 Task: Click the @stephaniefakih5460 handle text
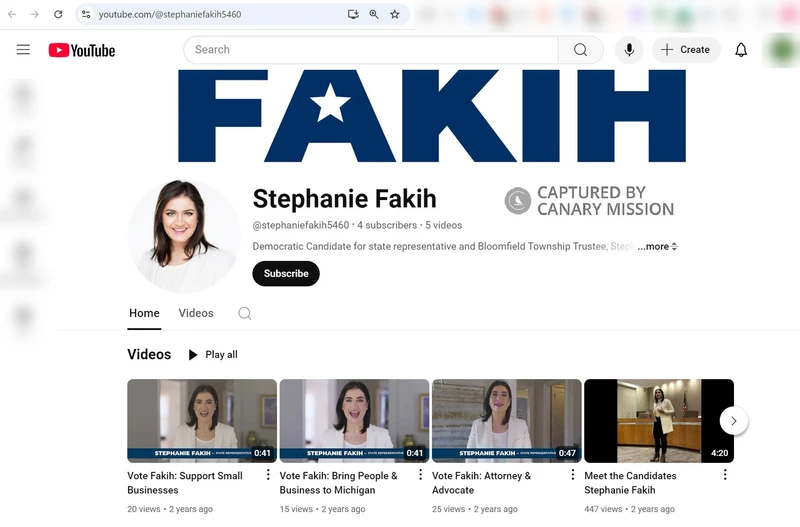(301, 225)
